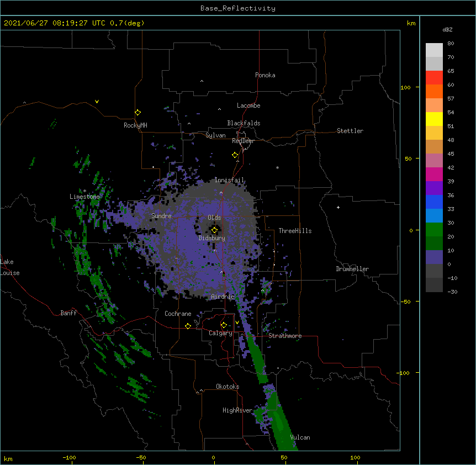The width and height of the screenshot is (476, 465).
Task: Select the radar site diamond between Olds and Didsbury
Action: tap(214, 230)
